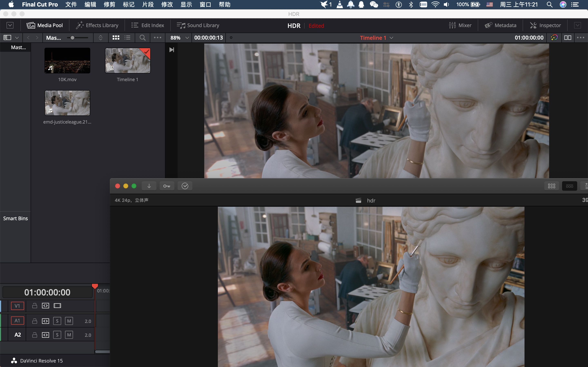Select the 10K.mov clip thumbnail
The height and width of the screenshot is (367, 588).
[67, 60]
